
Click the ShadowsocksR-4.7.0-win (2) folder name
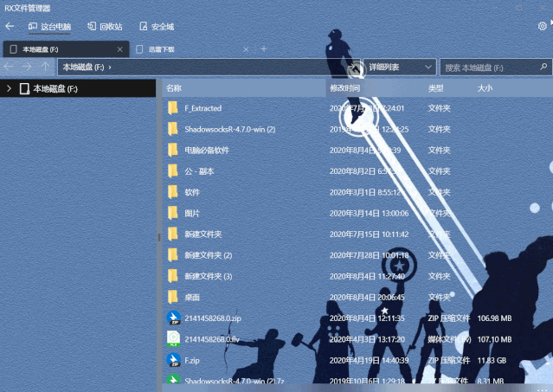(x=230, y=130)
